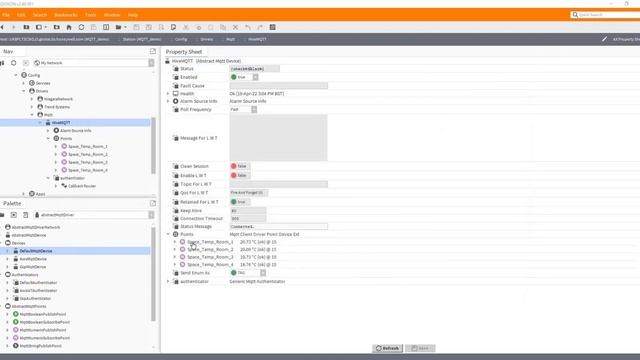
Task: Toggle the Clean Session false value
Action: 240,166
